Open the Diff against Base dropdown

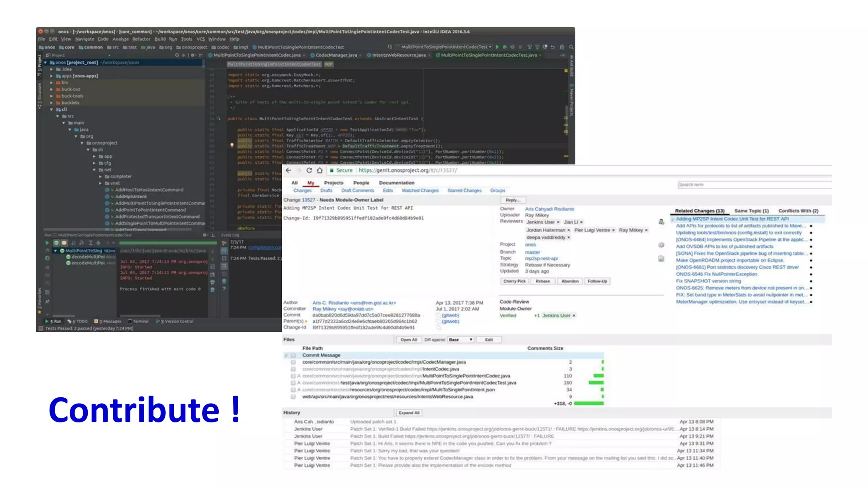[461, 340]
